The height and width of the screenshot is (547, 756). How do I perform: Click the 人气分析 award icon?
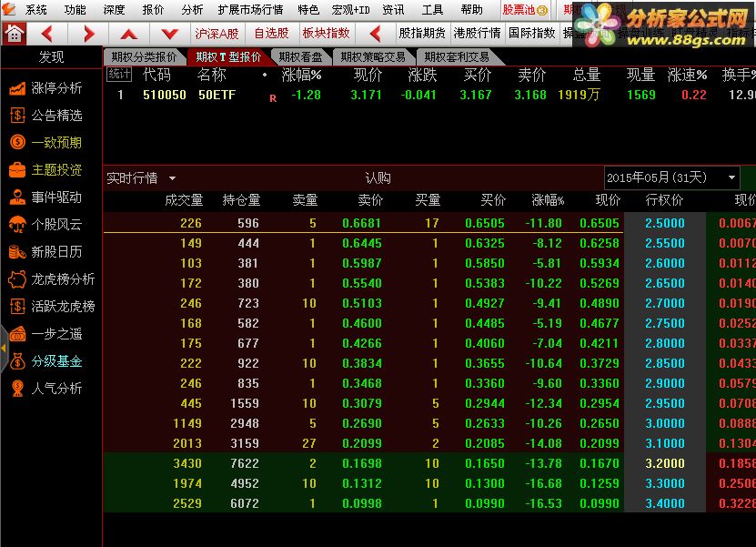17,389
